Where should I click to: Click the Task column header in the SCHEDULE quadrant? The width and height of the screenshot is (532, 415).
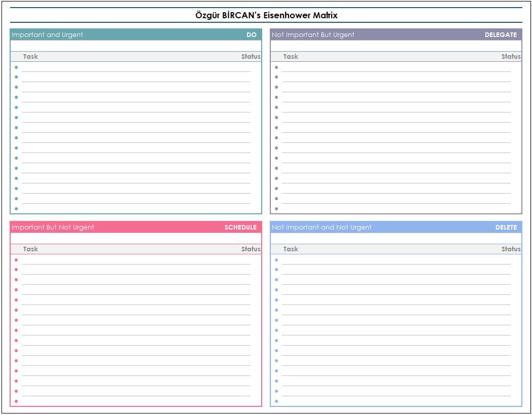coord(30,249)
